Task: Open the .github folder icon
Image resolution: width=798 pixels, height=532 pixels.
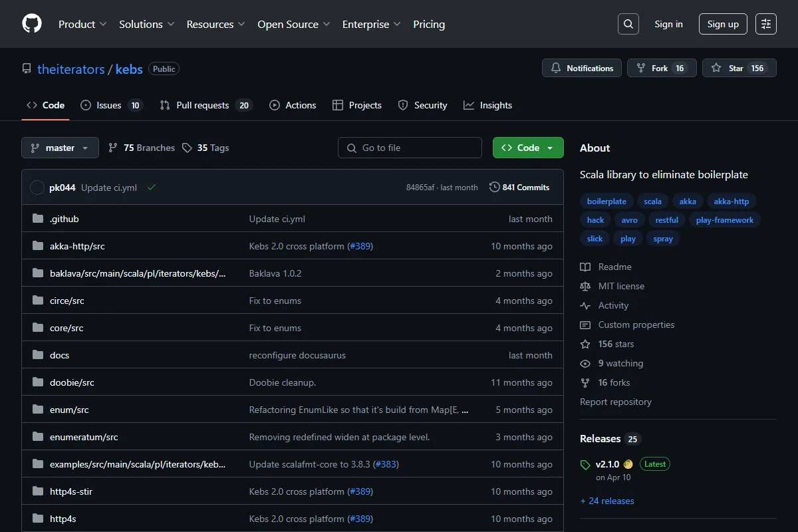Action: 38,219
